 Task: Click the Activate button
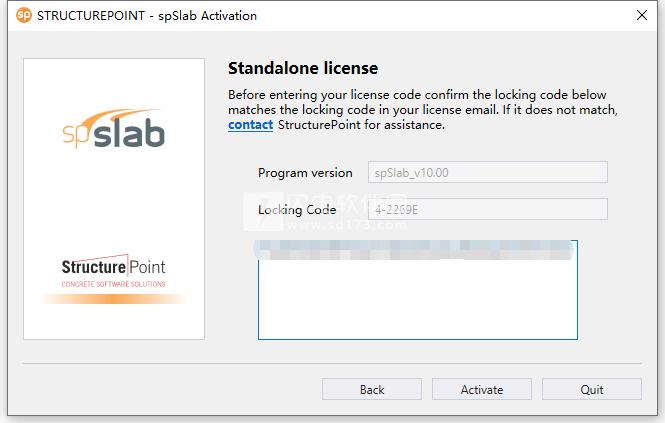482,389
